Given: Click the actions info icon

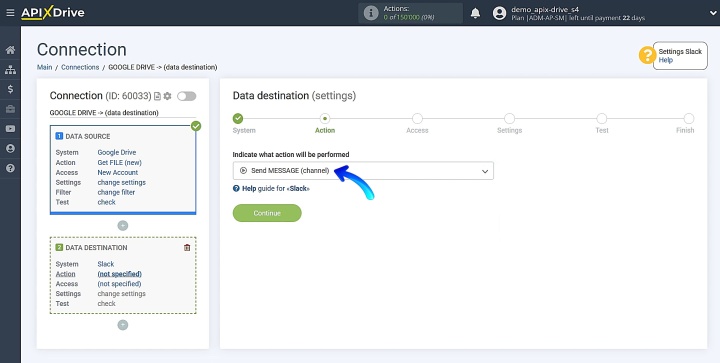Looking at the screenshot, I should tap(371, 13).
